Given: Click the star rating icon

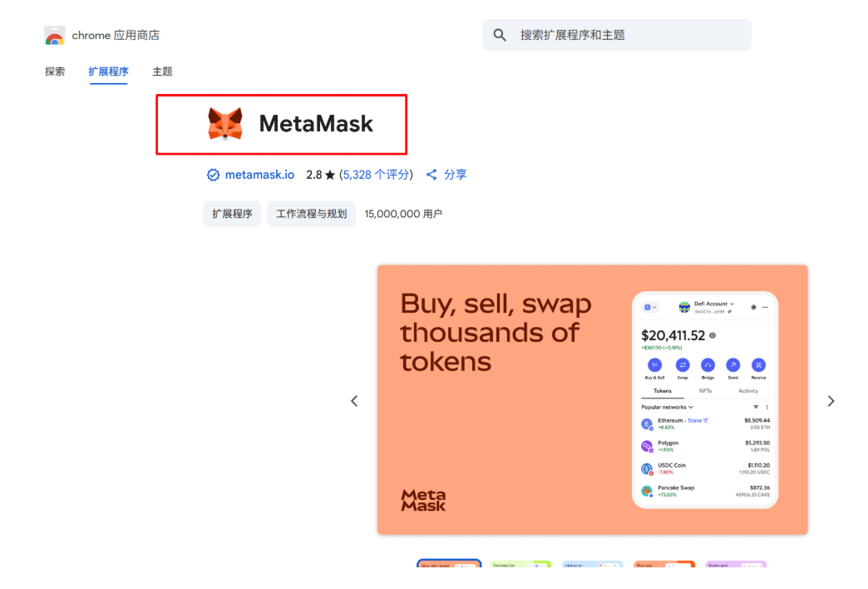Looking at the screenshot, I should [330, 175].
